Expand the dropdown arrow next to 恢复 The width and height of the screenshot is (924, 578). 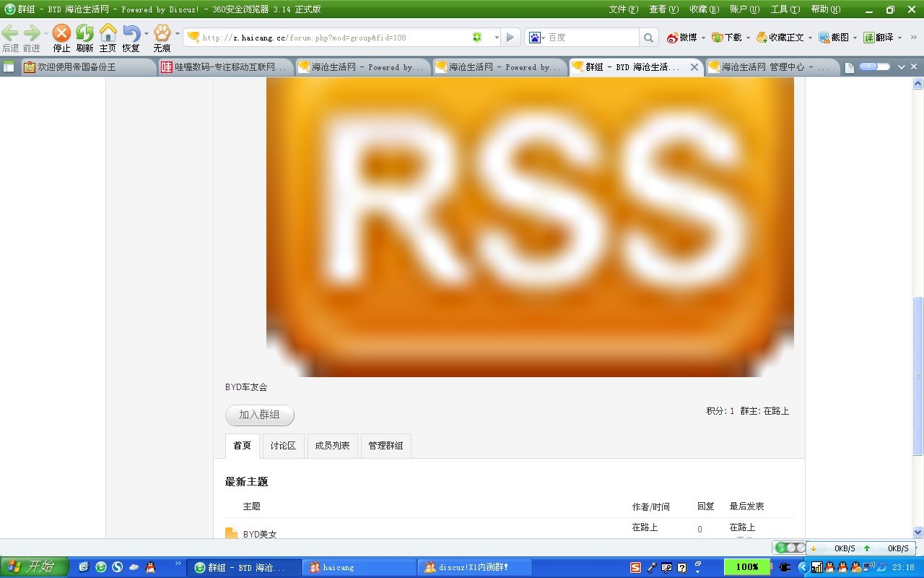tap(147, 33)
